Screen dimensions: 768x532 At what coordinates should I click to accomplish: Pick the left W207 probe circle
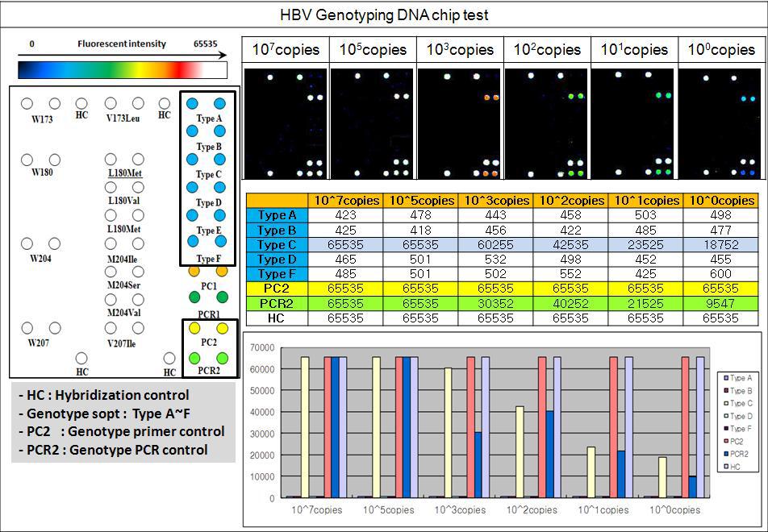pyautogui.click(x=27, y=328)
